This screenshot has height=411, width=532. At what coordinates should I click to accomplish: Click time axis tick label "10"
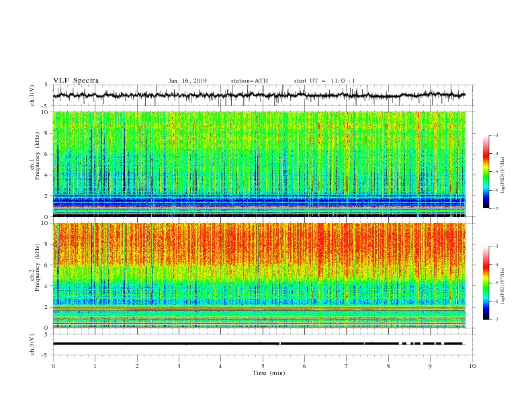(472, 366)
